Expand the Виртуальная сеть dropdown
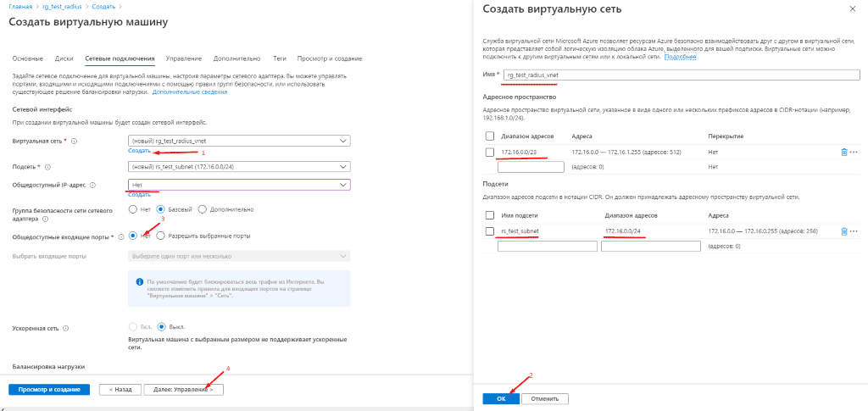 point(238,141)
